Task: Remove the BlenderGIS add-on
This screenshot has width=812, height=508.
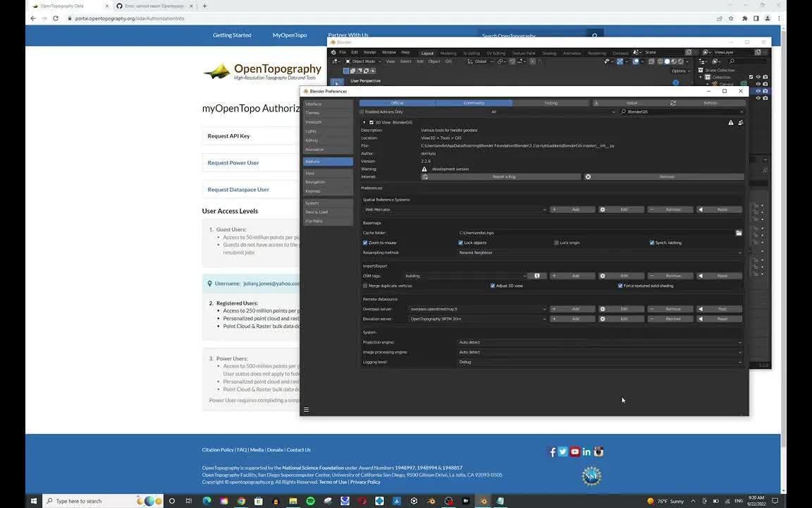Action: point(664,177)
